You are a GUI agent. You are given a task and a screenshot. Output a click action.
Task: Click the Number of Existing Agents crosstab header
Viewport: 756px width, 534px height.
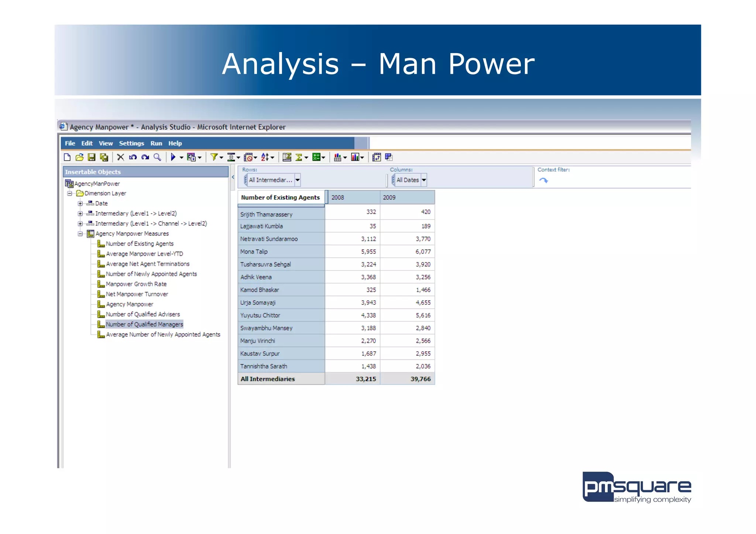tap(281, 197)
